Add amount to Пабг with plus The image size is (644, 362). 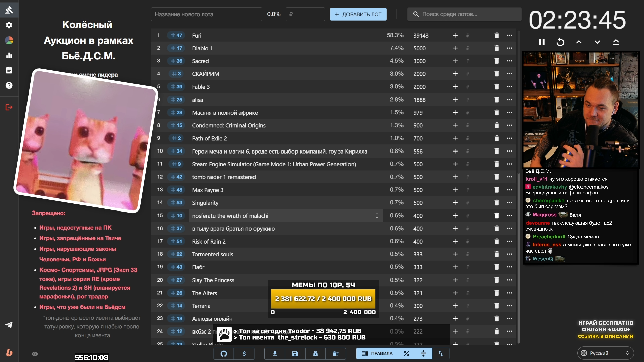click(x=455, y=267)
